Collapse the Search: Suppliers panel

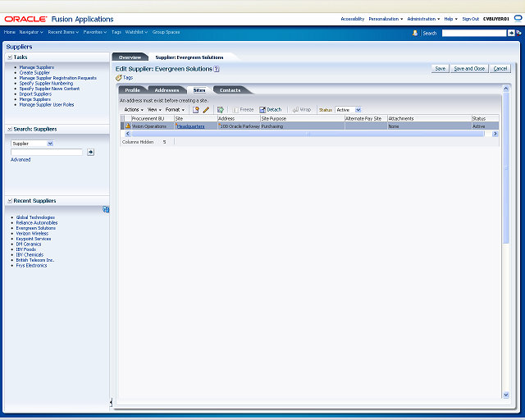[x=10, y=129]
